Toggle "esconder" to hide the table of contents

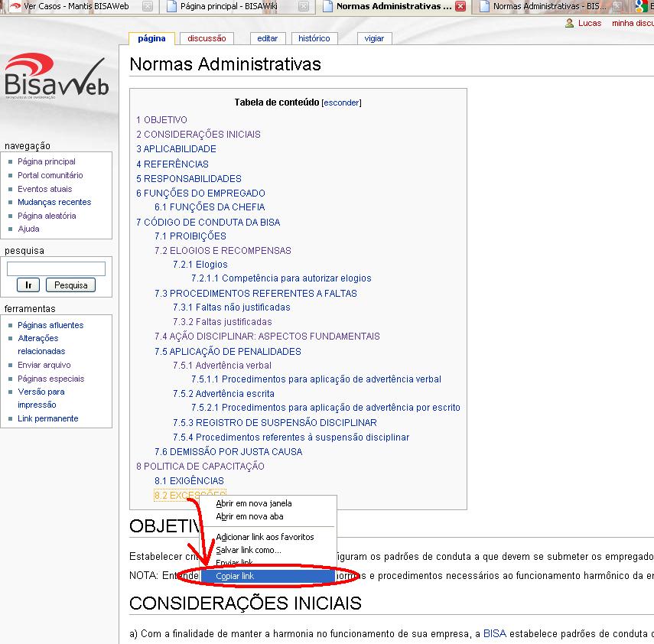(341, 102)
